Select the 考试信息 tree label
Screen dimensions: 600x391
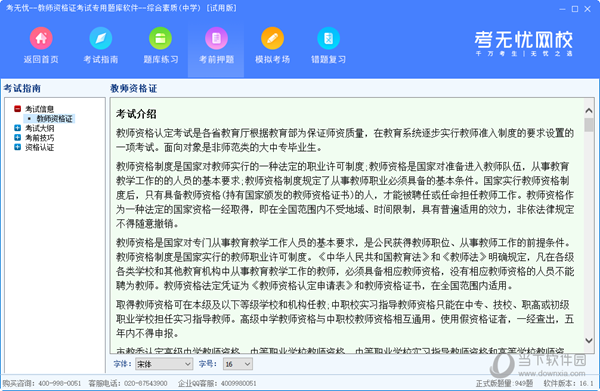click(39, 109)
